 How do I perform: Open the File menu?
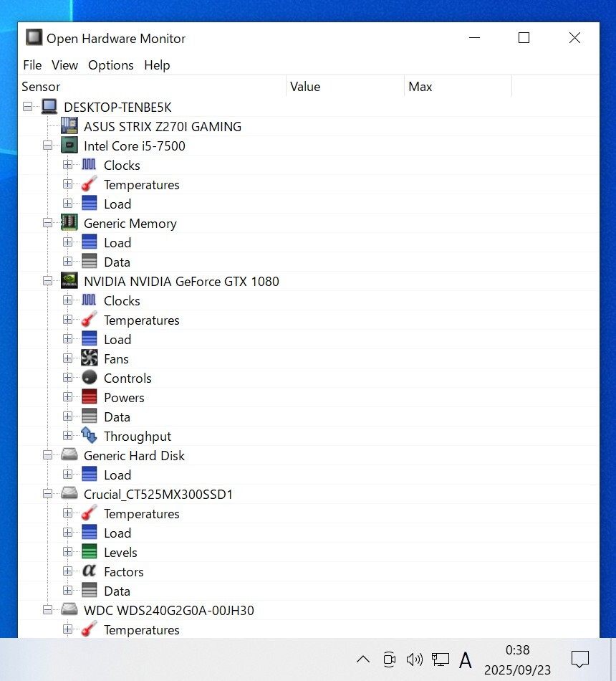32,65
